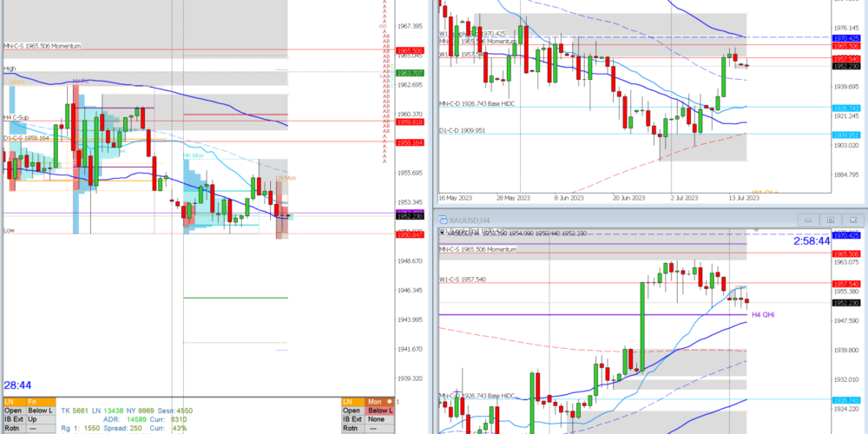The image size is (868, 434).
Task: Minimize the XAUUSD,H4 chart window
Action: [x=808, y=220]
